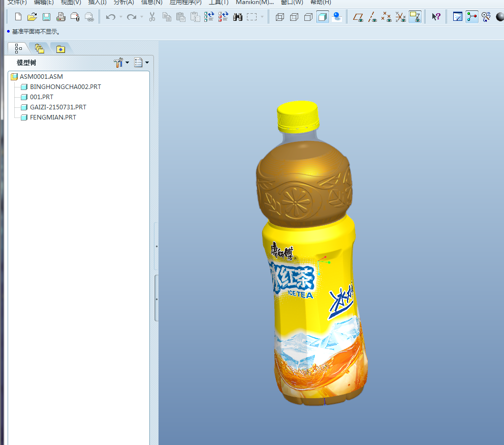Open the 应用程序(P) menu

click(x=185, y=3)
